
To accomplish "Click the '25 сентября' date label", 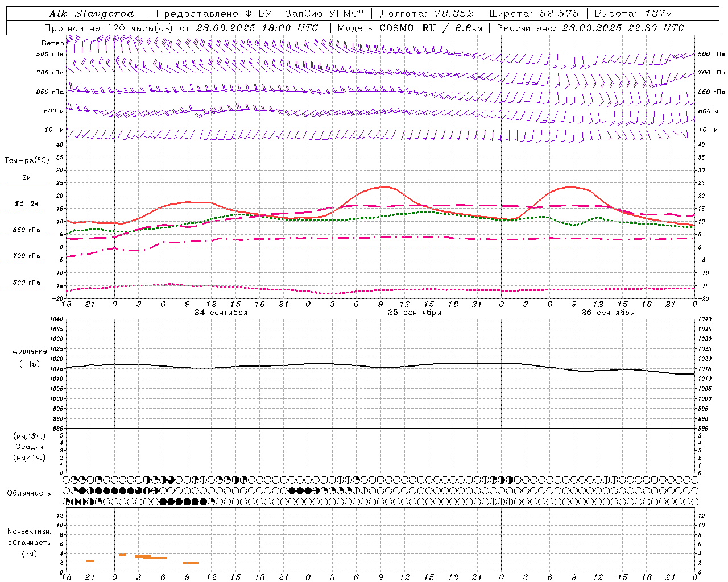I will 414,313.
